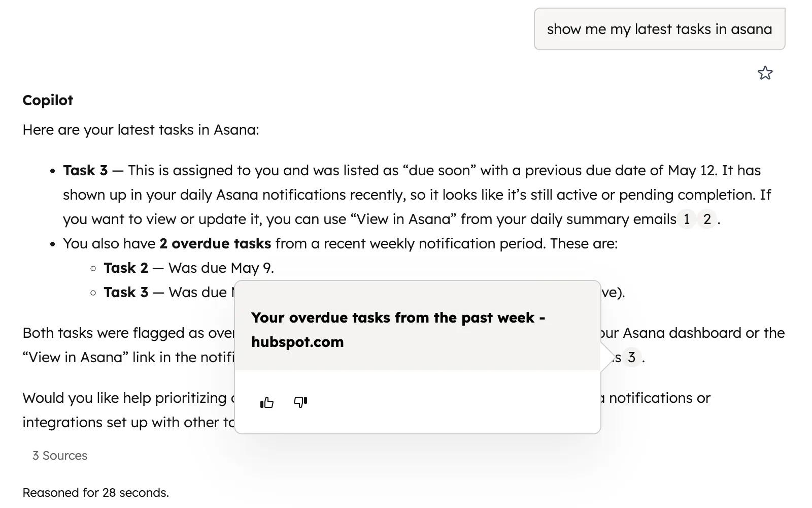Star the Copilot response as favorite
Screen dimensions: 812x508
click(765, 73)
